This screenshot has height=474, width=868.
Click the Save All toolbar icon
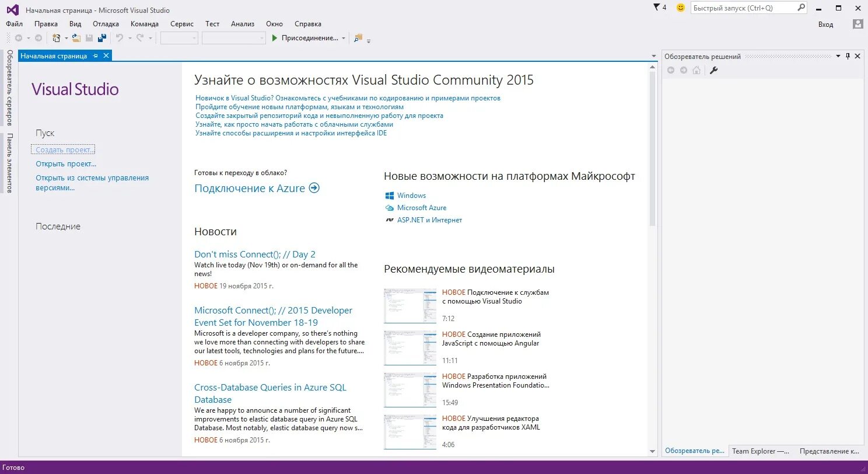tap(102, 38)
